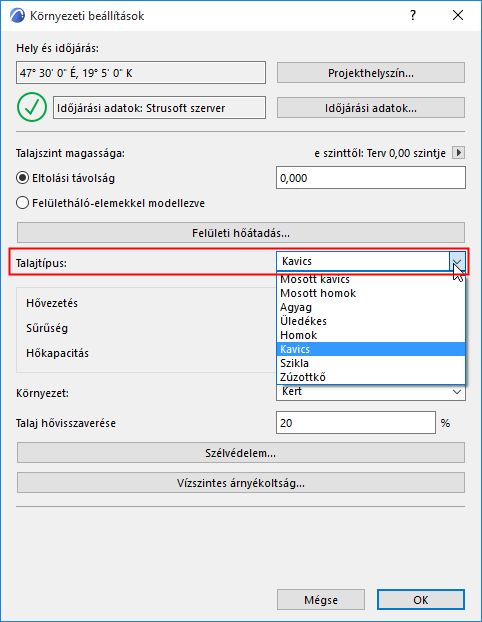Select Felületháló-elemekkel modellezve radio button
This screenshot has height=622, width=482.
click(22, 203)
